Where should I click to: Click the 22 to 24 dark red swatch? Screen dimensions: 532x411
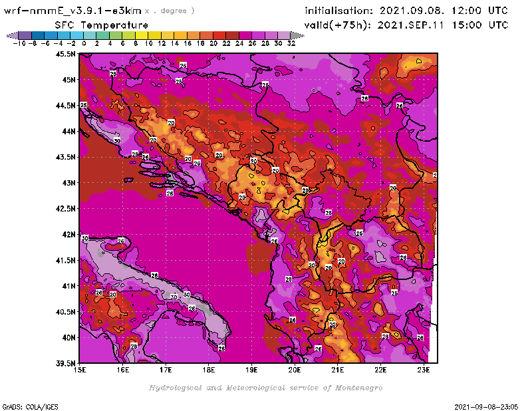232,35
